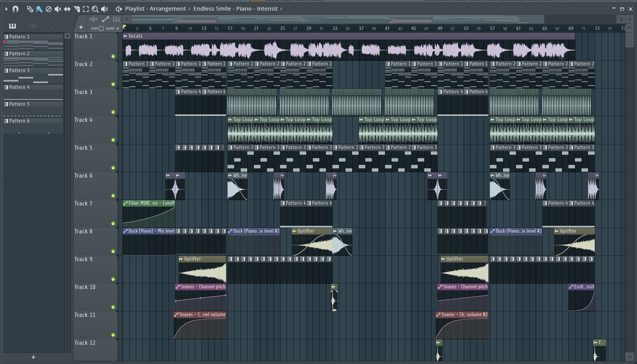Select the Paint brush tool
This screenshot has width=637, height=364.
pyautogui.click(x=39, y=9)
